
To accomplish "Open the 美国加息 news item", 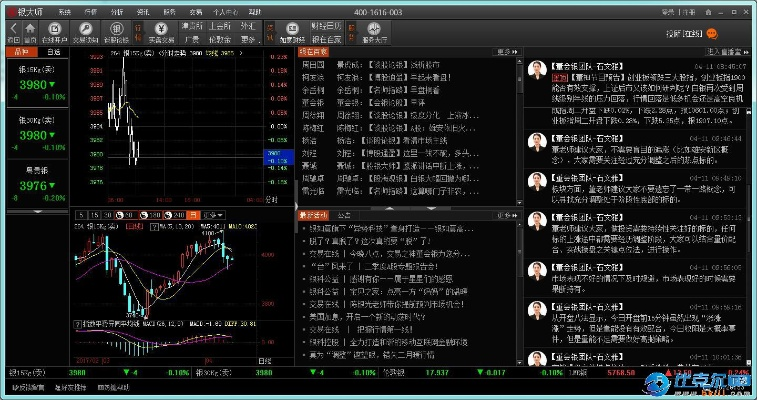I will point(367,317).
